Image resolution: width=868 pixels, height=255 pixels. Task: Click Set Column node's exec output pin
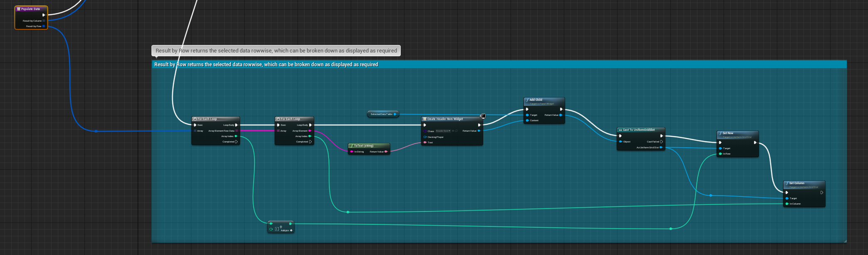(x=821, y=192)
